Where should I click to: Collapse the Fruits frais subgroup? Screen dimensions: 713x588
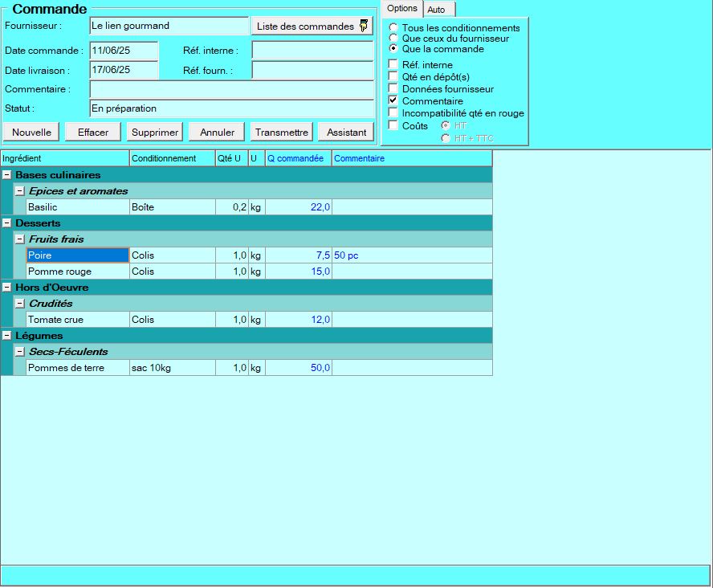click(20, 239)
